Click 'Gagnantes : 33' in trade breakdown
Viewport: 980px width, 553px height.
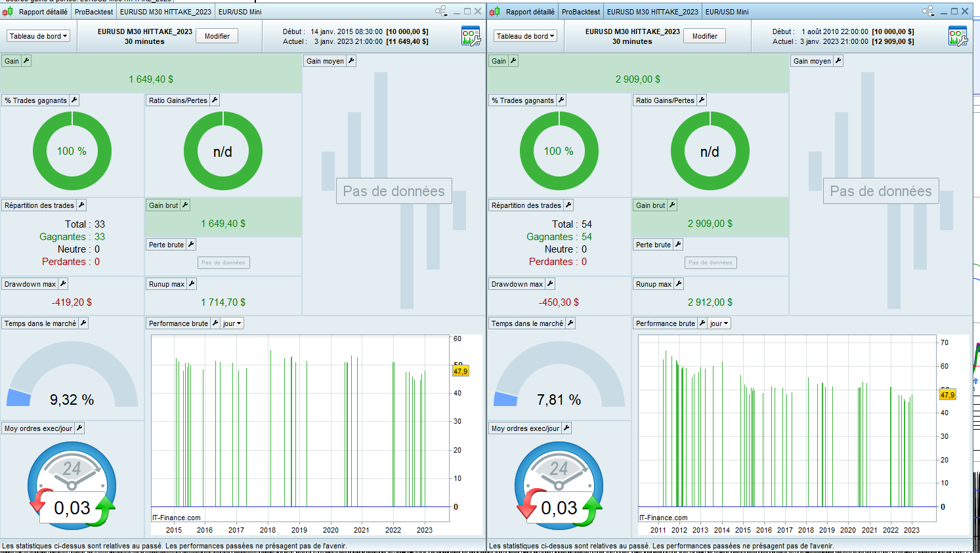tap(72, 237)
